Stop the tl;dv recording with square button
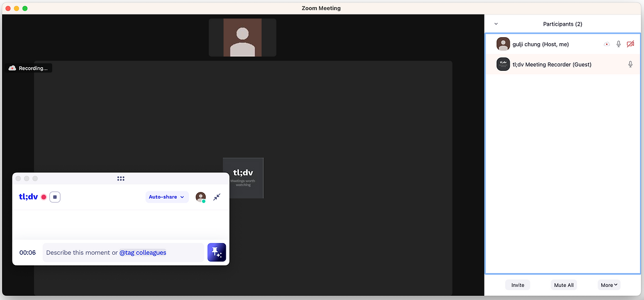644x300 pixels. (x=55, y=197)
